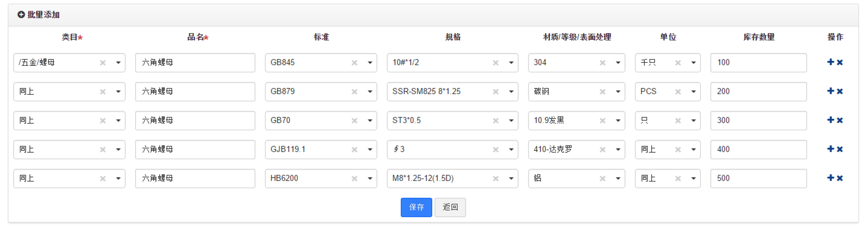
Task: Click the 规格 column header
Action: [x=452, y=37]
